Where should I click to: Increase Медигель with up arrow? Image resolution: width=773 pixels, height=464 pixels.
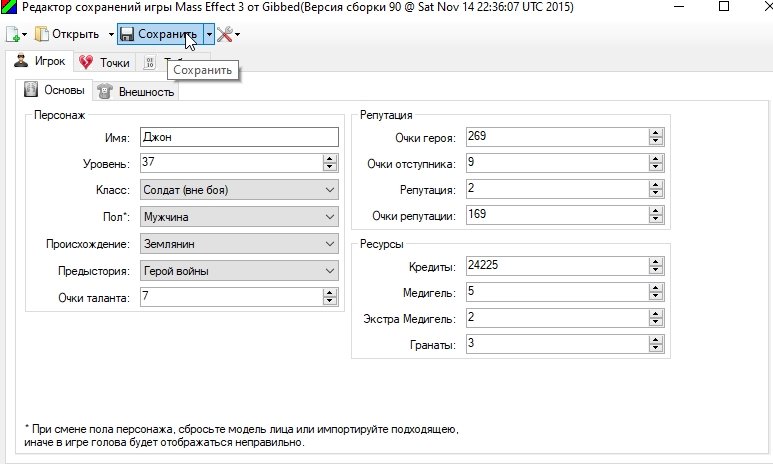click(656, 288)
